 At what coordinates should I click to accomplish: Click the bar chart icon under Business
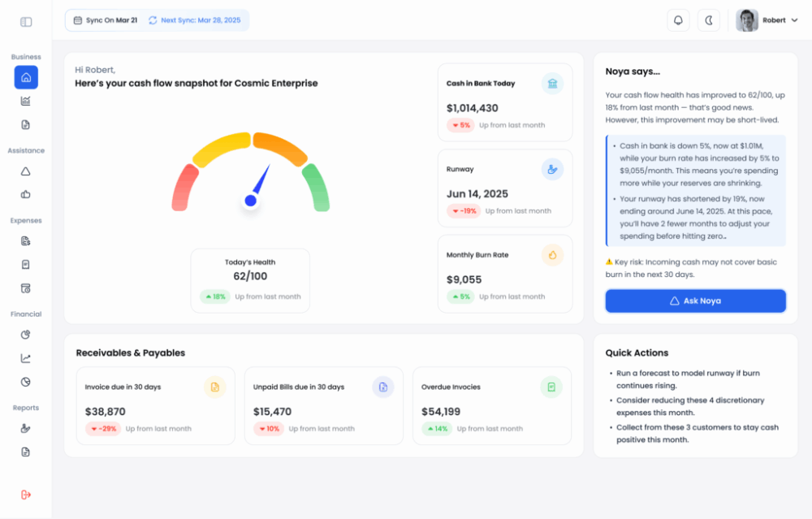click(x=26, y=102)
